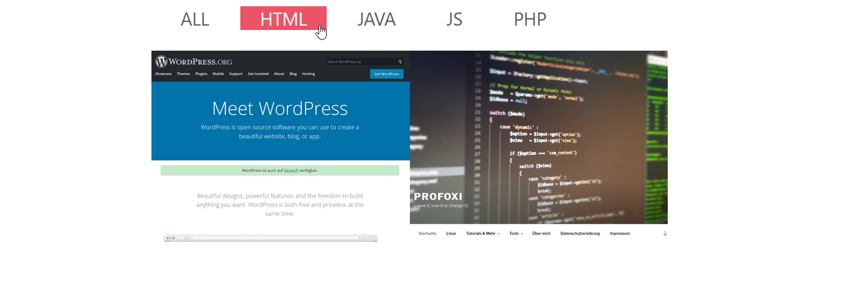Open the Hosting menu item
The image size is (868, 302).
(x=309, y=74)
